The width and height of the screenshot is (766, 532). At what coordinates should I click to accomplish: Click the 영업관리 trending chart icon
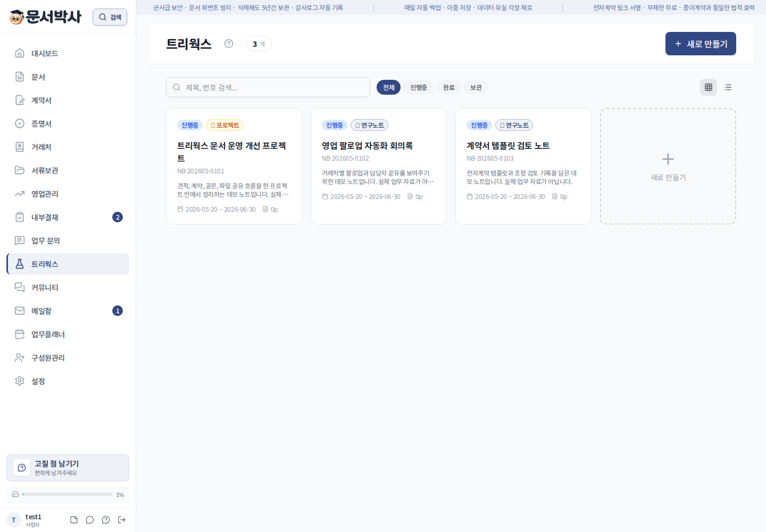click(20, 194)
